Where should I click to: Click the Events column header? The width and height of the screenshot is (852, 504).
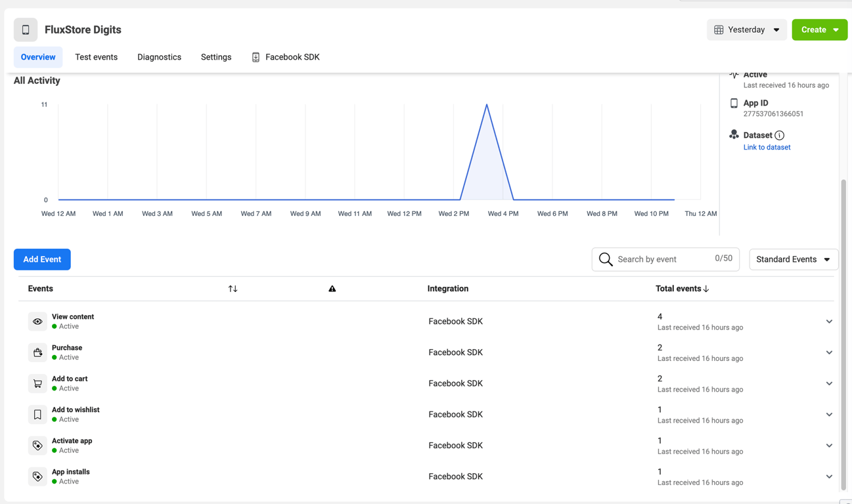click(x=41, y=289)
